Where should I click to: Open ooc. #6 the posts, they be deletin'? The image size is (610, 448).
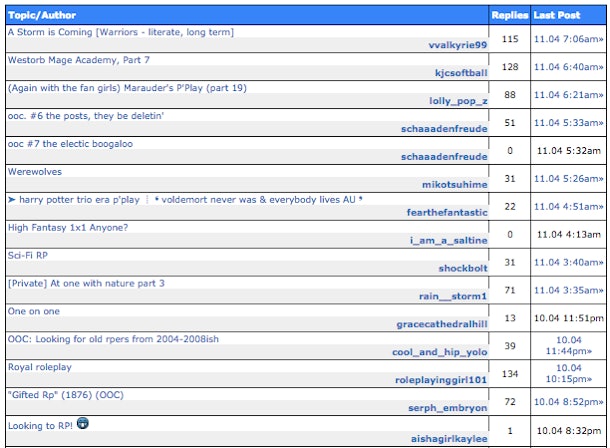click(x=86, y=116)
